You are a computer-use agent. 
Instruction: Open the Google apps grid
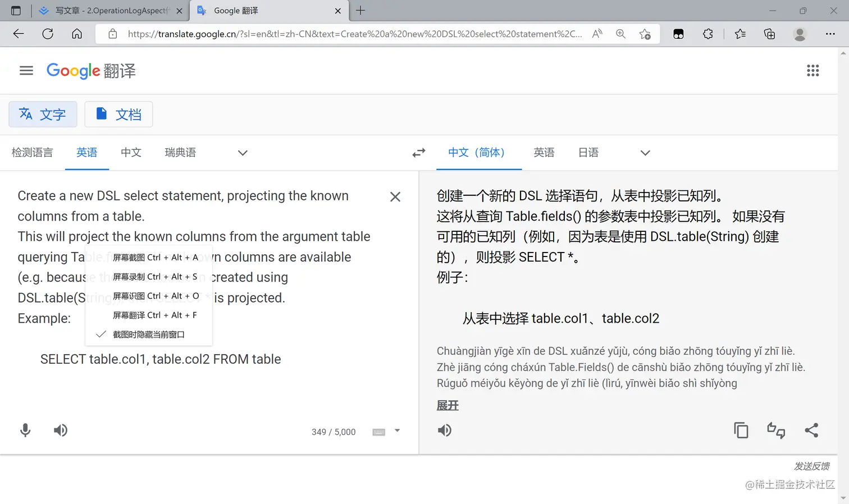(x=813, y=71)
